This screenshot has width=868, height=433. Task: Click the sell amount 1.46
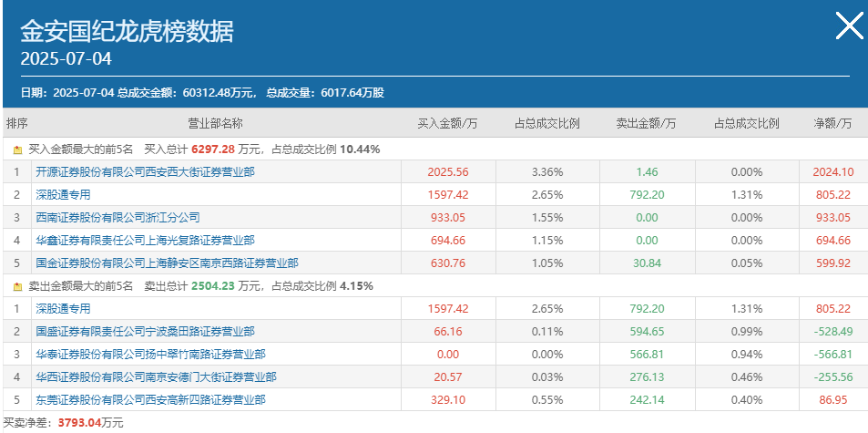tap(647, 172)
